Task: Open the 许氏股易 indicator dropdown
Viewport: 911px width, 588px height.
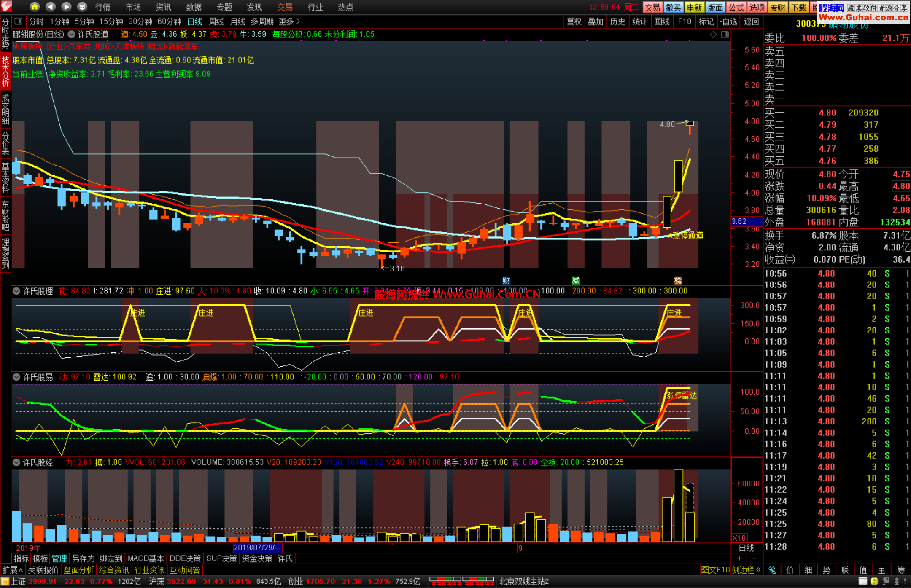Action: coord(16,377)
